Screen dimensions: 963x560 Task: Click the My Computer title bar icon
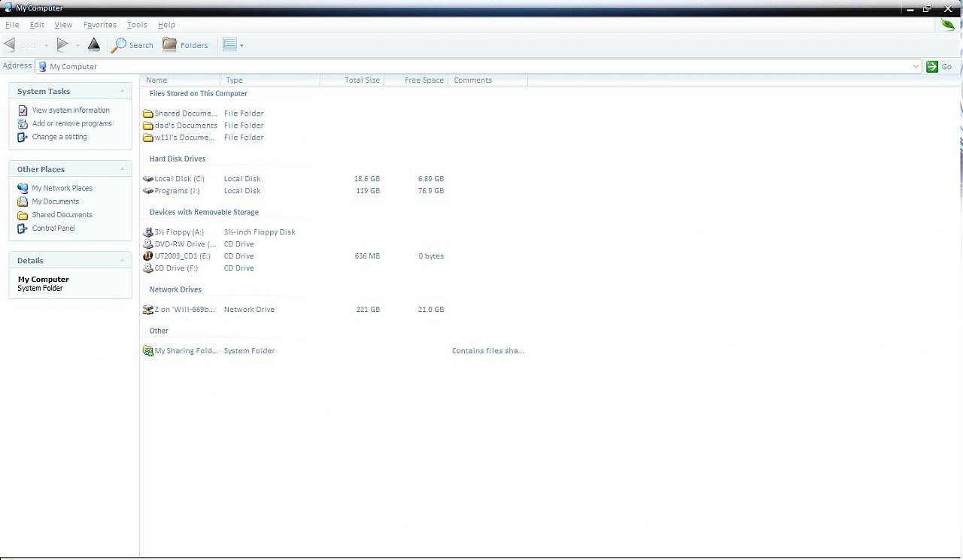(8, 8)
